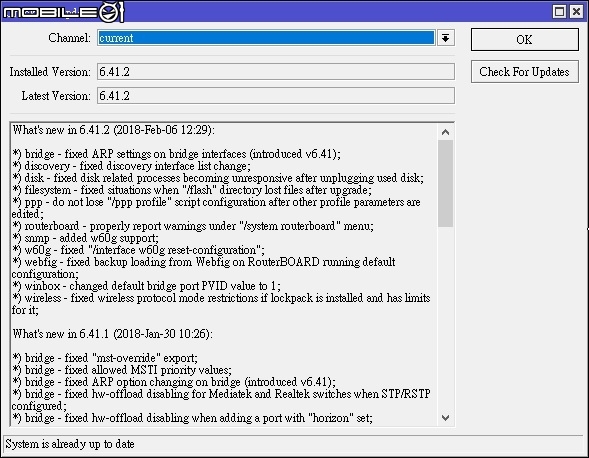The width and height of the screenshot is (589, 458).
Task: Select the Channel field showing current
Action: pos(266,38)
